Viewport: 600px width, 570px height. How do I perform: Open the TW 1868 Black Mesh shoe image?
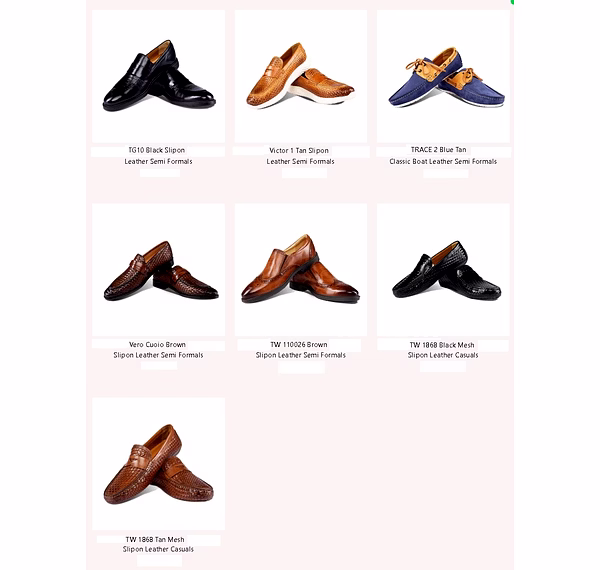tap(443, 270)
